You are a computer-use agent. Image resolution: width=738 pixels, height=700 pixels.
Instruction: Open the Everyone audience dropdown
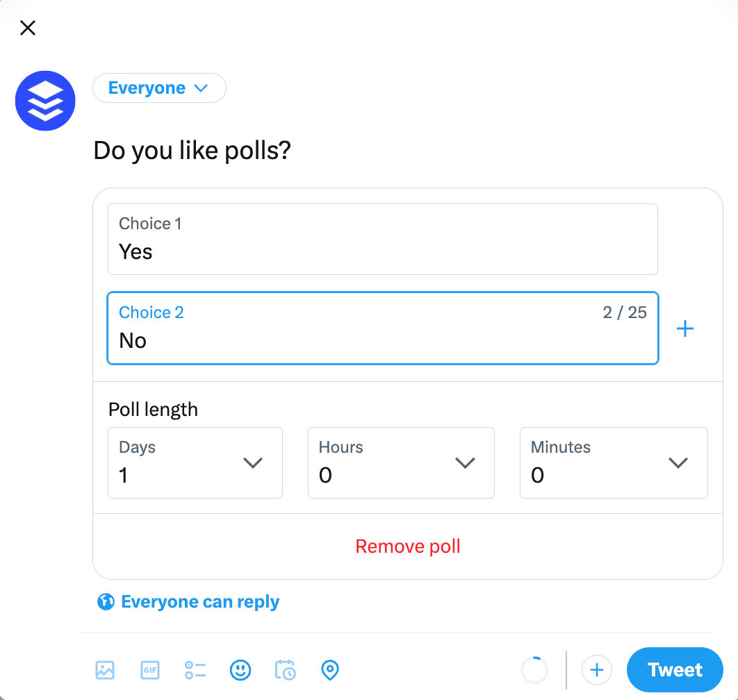(x=159, y=87)
